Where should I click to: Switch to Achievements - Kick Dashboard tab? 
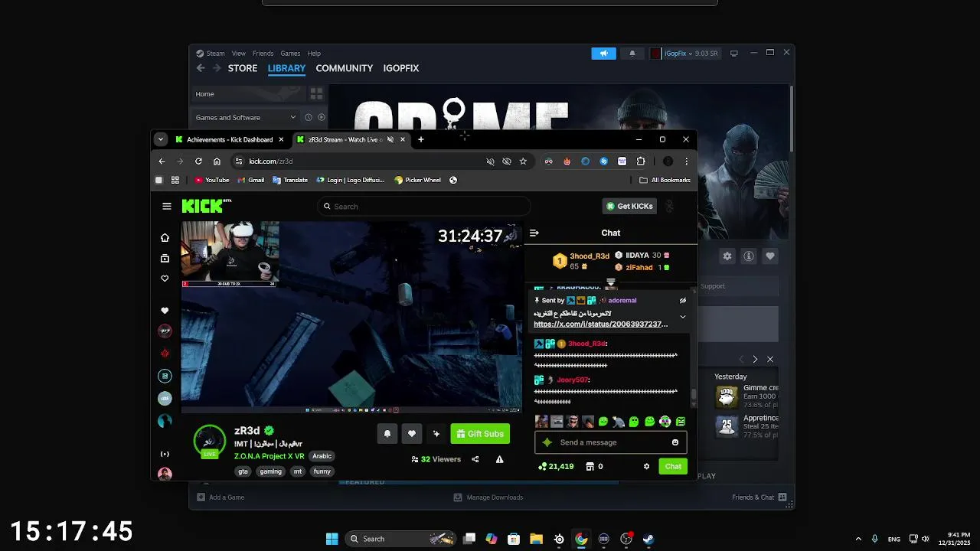(230, 139)
